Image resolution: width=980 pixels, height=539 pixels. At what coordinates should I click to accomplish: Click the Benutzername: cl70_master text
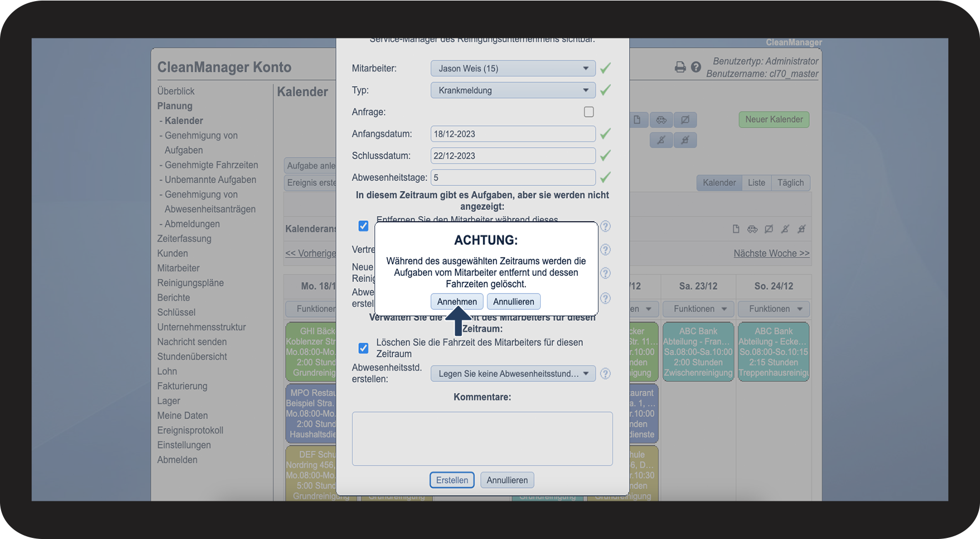click(x=762, y=74)
